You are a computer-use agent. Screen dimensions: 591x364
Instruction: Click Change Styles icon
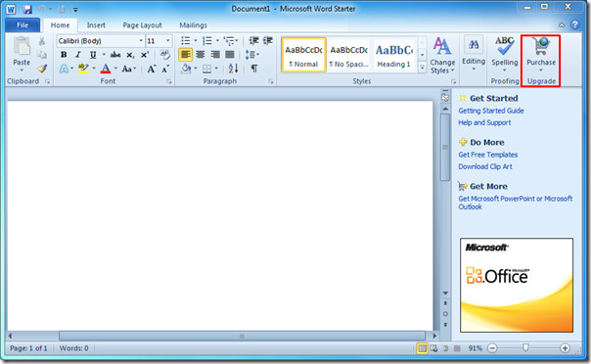(x=441, y=46)
